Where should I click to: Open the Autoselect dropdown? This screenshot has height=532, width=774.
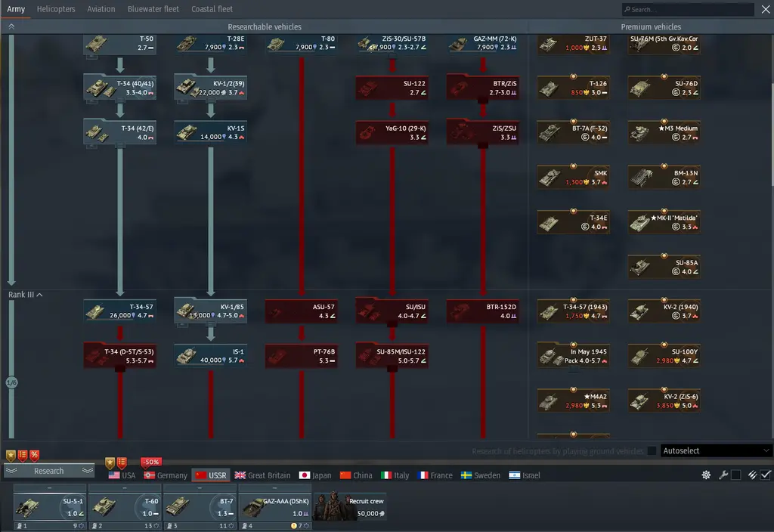click(x=716, y=451)
